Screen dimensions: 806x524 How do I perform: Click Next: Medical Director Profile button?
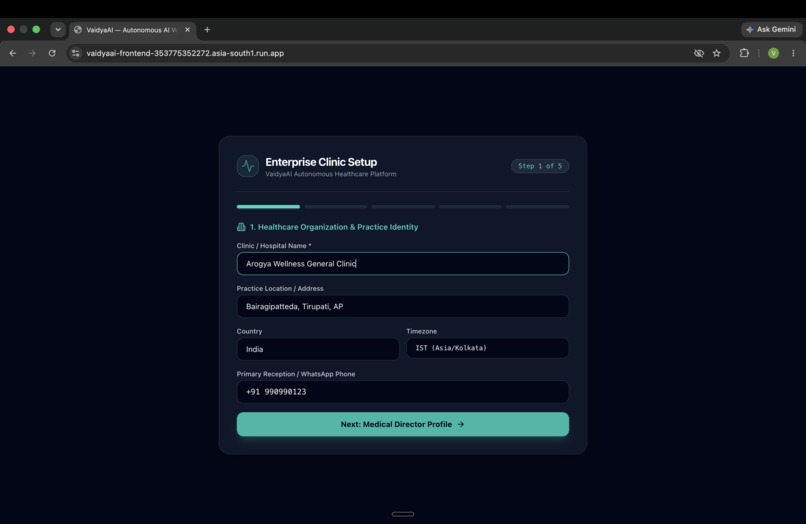click(403, 424)
